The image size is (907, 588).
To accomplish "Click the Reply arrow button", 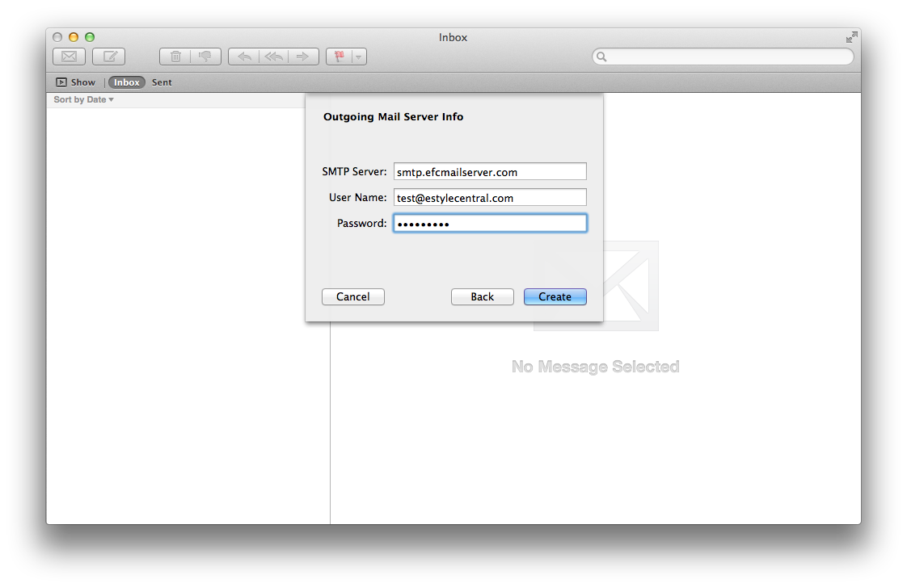I will [243, 57].
